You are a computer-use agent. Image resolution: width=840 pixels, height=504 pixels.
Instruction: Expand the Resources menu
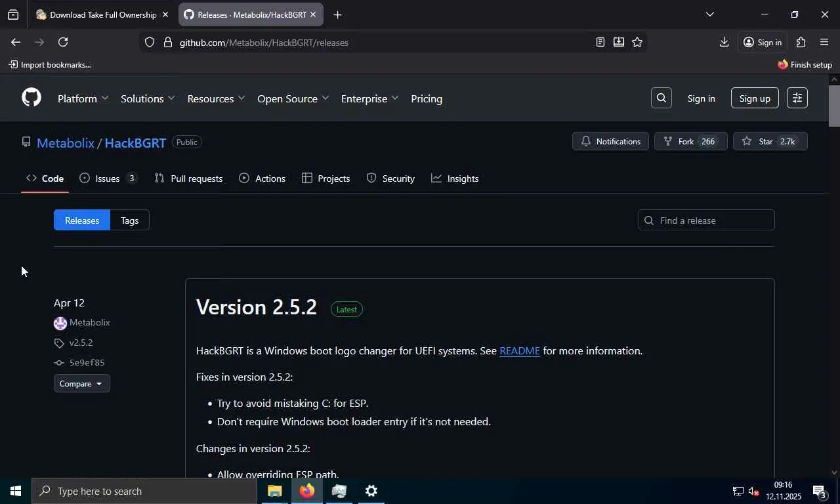(x=216, y=98)
